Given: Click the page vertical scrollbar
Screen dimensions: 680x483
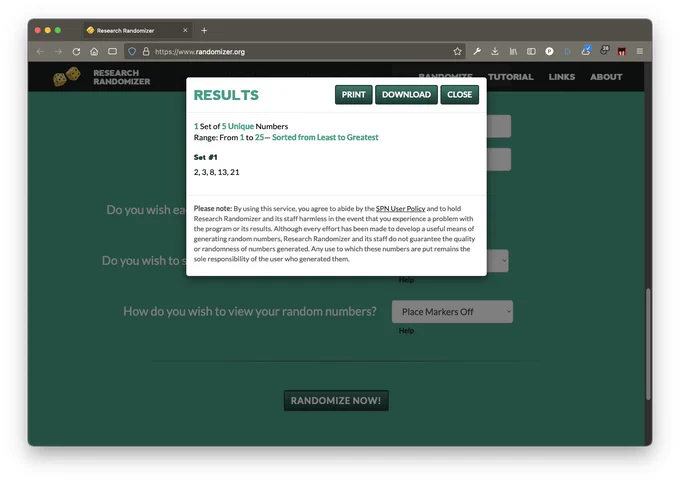Looking at the screenshot, I should click(x=648, y=343).
